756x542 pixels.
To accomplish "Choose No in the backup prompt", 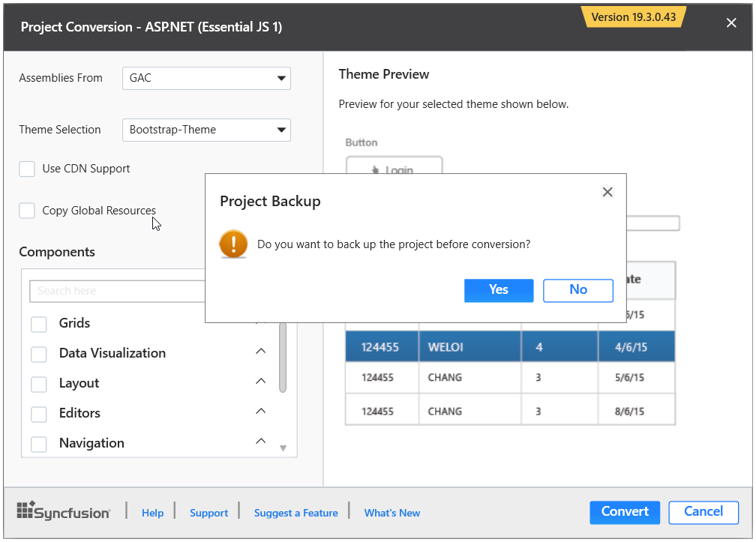I will pyautogui.click(x=577, y=290).
